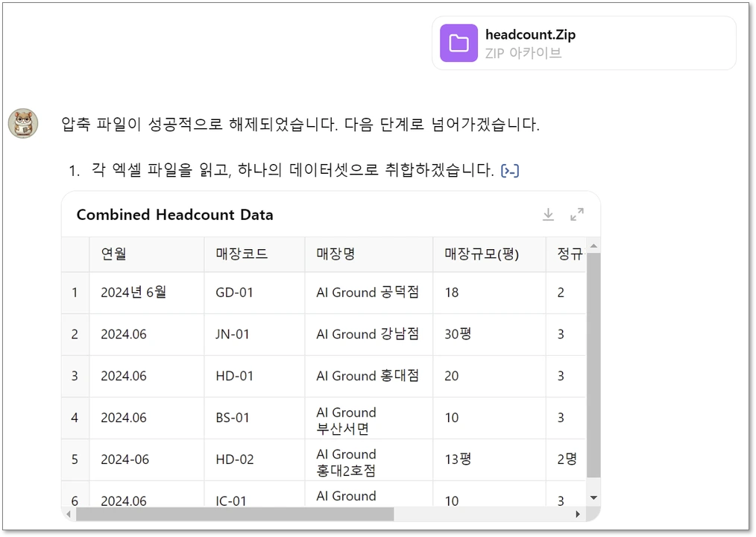Select row number 3 in the table
Viewport: 756px width, 537px height.
click(x=75, y=376)
